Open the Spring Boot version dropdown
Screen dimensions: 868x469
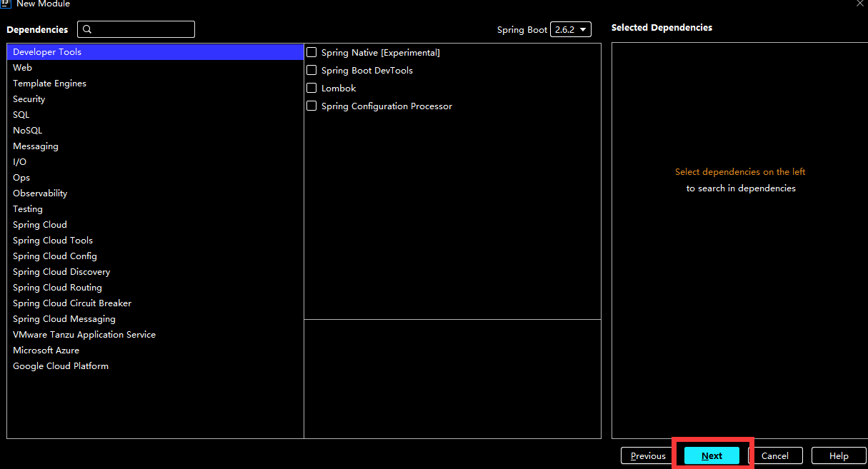(x=571, y=29)
